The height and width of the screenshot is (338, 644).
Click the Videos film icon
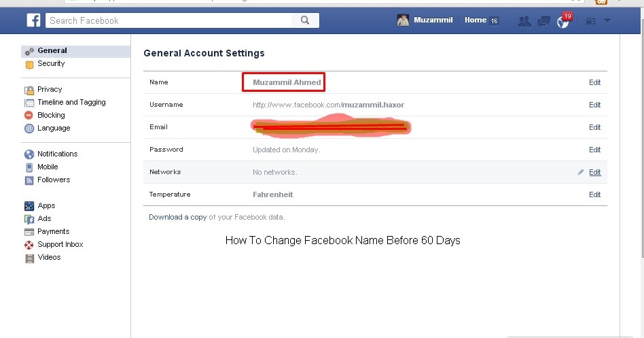click(30, 258)
